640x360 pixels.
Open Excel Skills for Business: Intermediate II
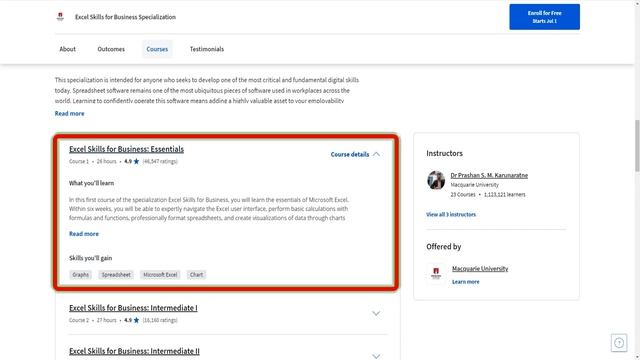click(x=134, y=351)
